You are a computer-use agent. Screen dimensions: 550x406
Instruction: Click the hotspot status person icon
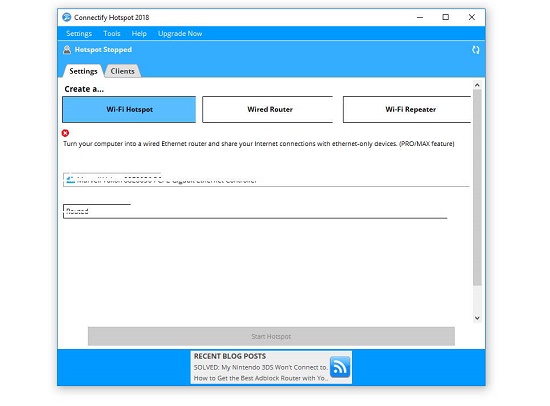tap(67, 50)
